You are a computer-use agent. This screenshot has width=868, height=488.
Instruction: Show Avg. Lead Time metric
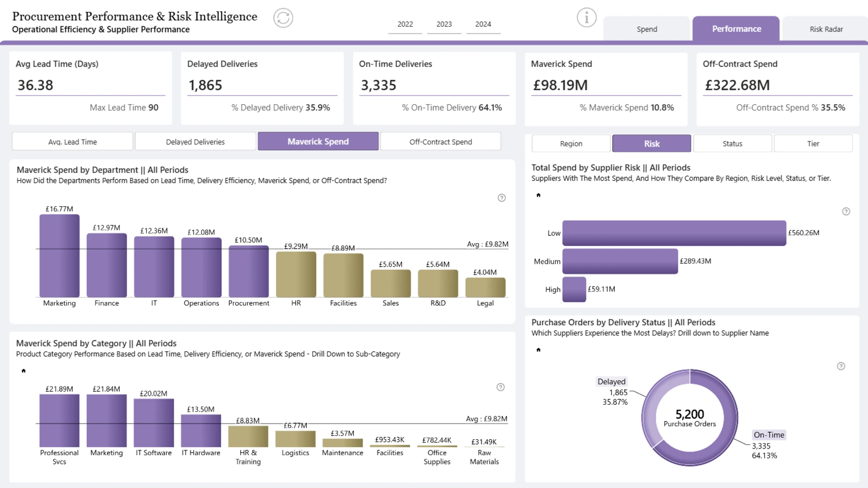click(72, 141)
